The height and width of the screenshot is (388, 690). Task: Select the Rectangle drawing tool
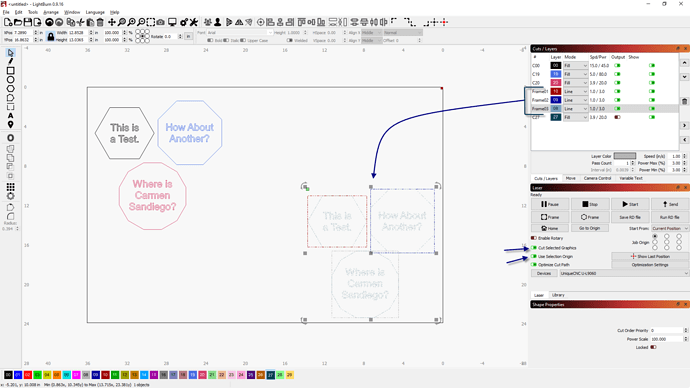click(11, 71)
